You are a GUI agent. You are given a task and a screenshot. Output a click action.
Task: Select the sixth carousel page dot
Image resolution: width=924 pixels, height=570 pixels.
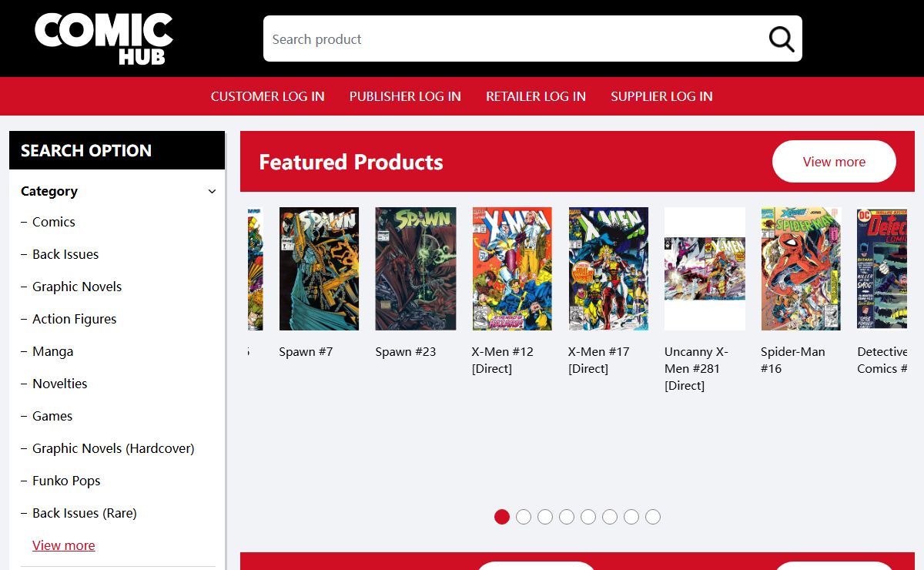coord(610,517)
